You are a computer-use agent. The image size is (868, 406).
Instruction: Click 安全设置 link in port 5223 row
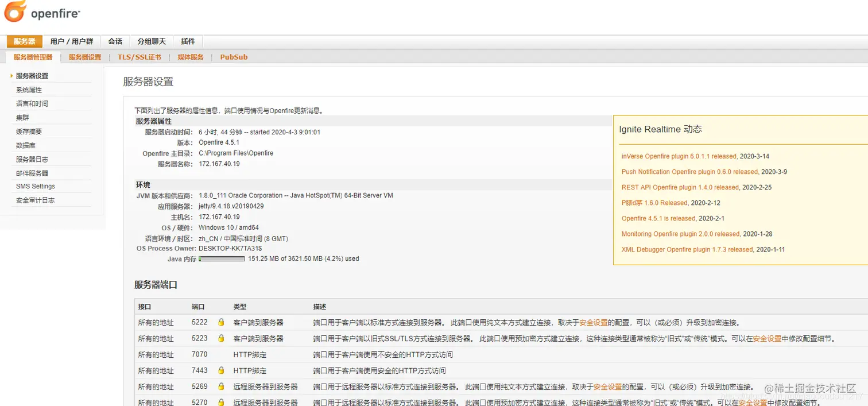point(767,339)
